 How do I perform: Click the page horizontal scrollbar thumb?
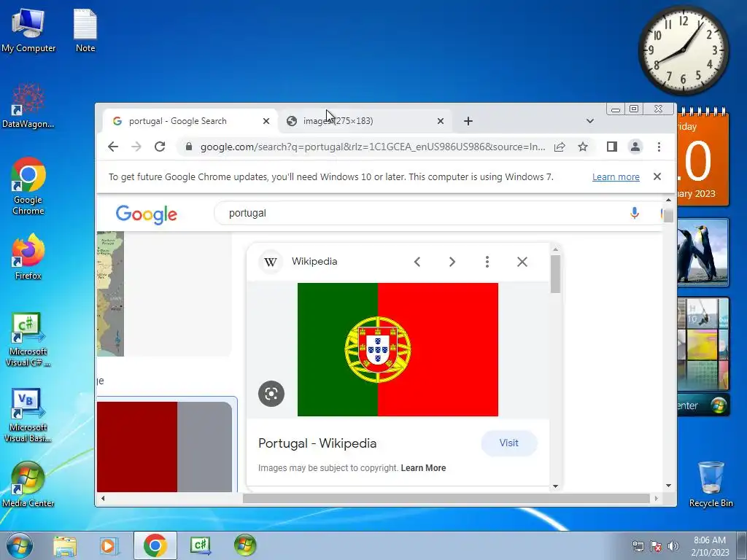coord(446,498)
